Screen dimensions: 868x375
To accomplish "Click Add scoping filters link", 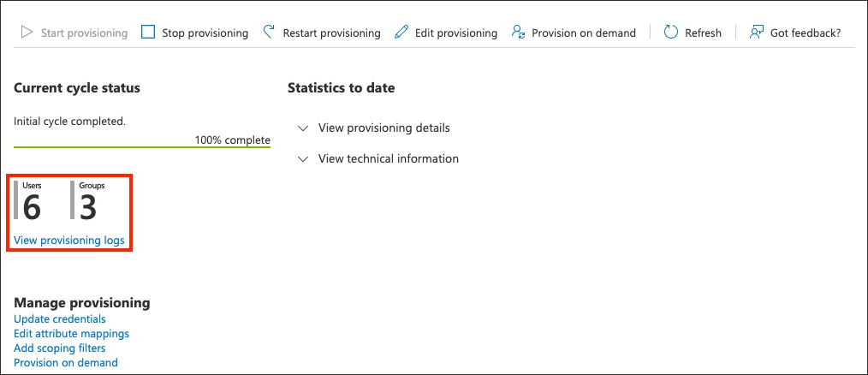I will [60, 348].
